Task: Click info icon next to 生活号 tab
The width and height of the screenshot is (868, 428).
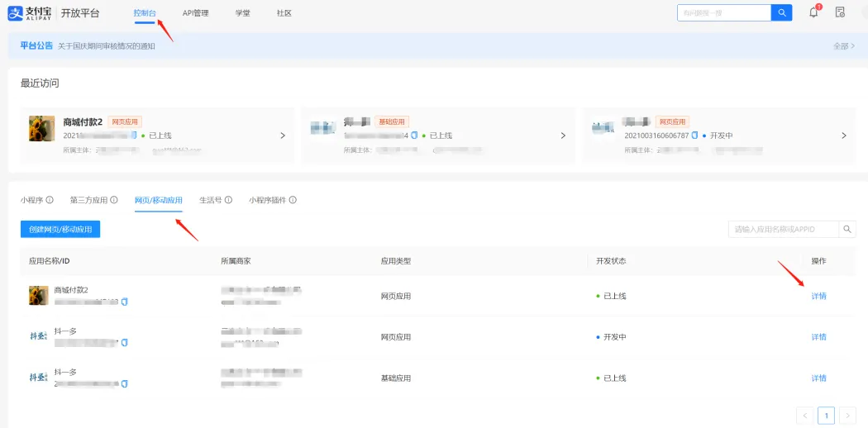Action: pyautogui.click(x=228, y=200)
